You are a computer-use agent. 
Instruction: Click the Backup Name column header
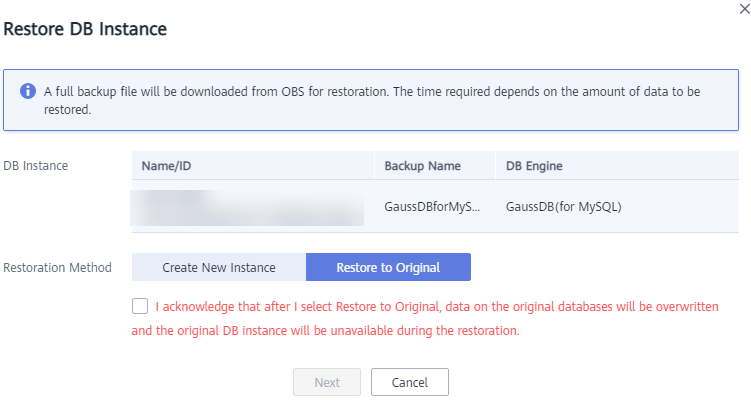[x=422, y=166]
